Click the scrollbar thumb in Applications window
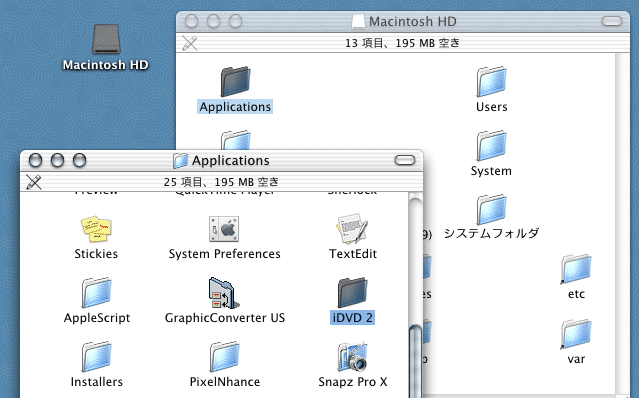The height and width of the screenshot is (398, 639). point(416,361)
